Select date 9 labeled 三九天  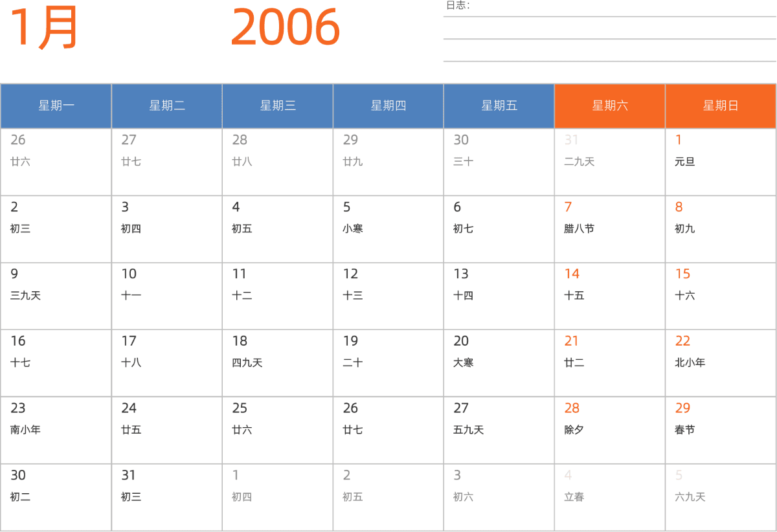[x=56, y=296]
